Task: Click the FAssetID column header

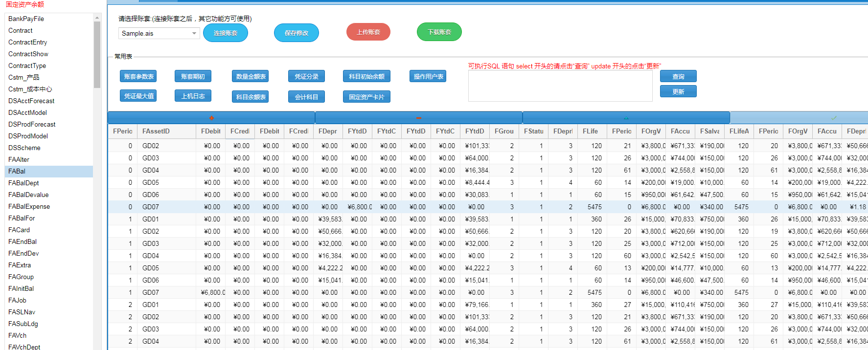Action: click(166, 131)
